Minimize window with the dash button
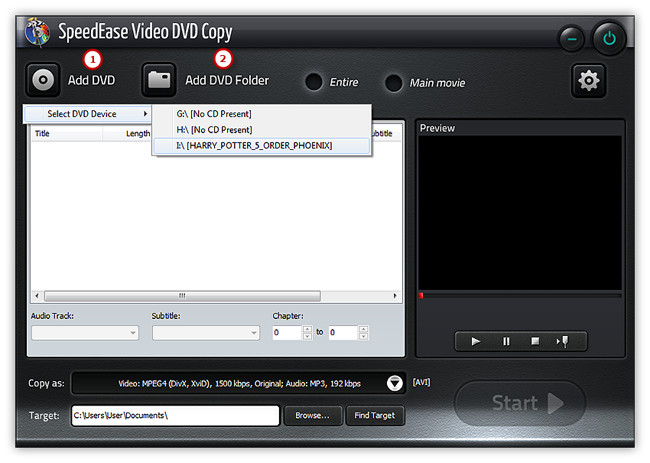650x463 pixels. tap(572, 39)
